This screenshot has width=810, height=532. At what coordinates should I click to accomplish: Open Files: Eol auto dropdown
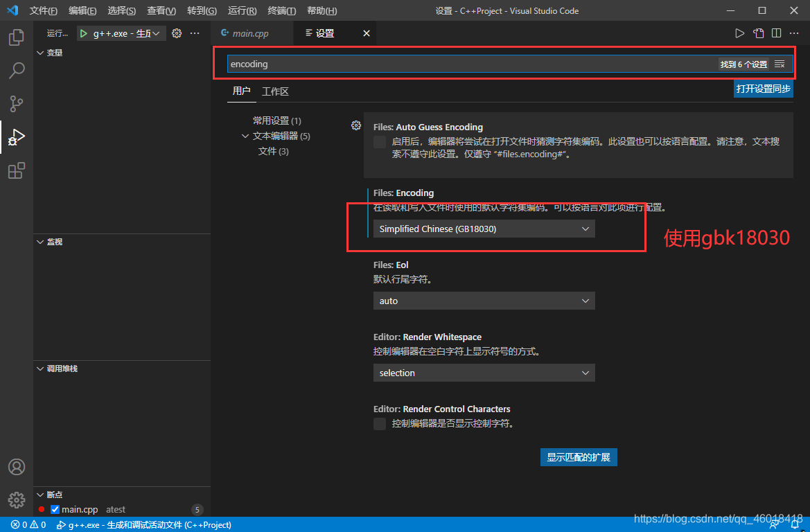coord(484,301)
